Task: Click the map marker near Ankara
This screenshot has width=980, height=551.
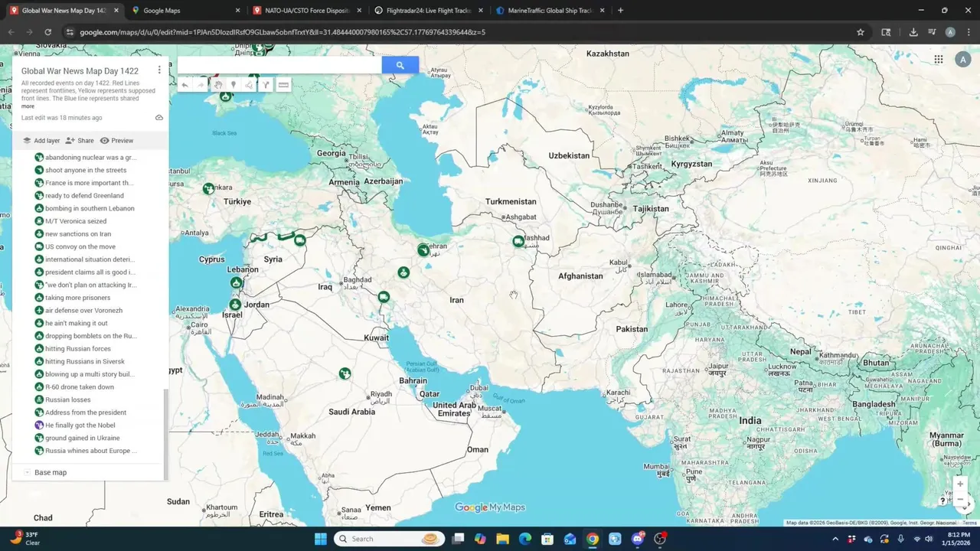Action: point(208,188)
